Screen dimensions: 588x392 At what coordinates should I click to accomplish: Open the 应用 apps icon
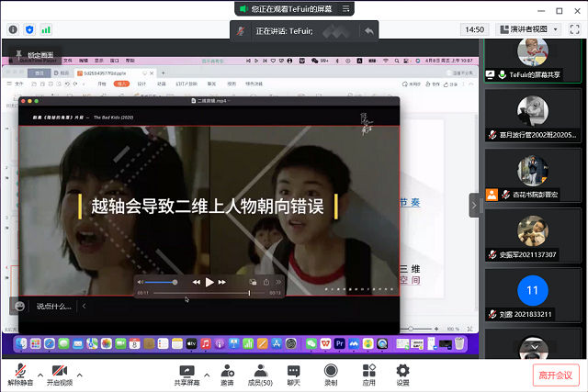tap(369, 375)
